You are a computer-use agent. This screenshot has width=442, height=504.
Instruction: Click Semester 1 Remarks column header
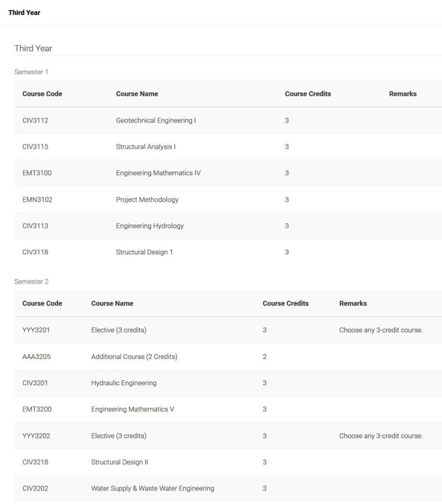(x=403, y=94)
